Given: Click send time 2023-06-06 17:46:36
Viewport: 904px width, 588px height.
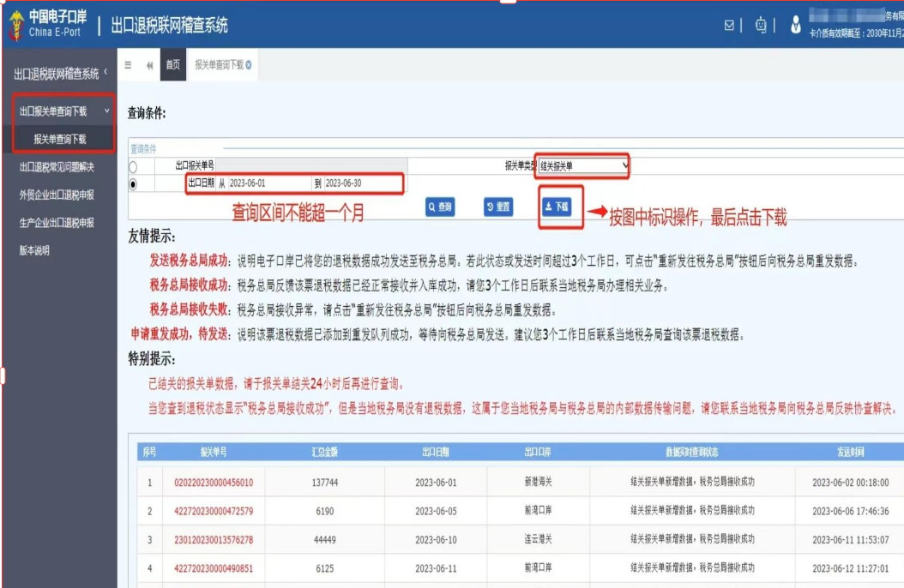Looking at the screenshot, I should 850,511.
